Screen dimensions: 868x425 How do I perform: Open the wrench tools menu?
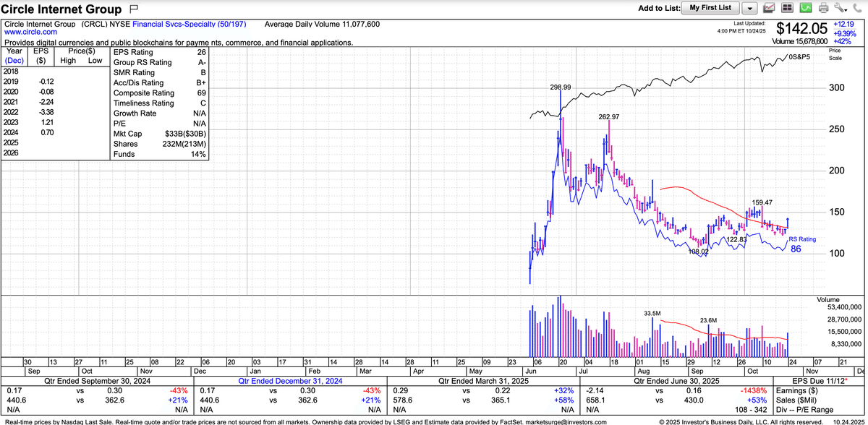pos(840,8)
